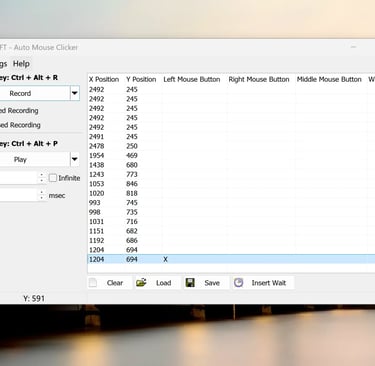Click the Y Position column header
375x366 pixels.
click(x=141, y=79)
